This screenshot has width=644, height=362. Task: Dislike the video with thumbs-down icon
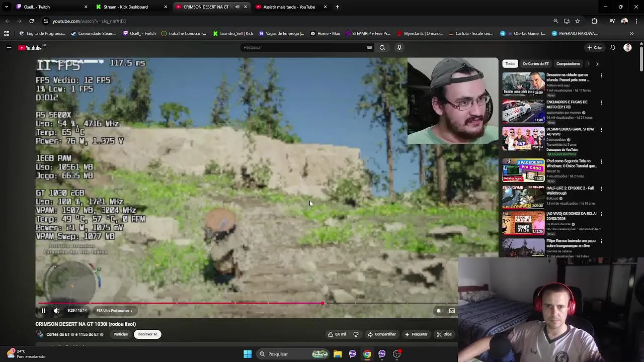click(x=356, y=334)
